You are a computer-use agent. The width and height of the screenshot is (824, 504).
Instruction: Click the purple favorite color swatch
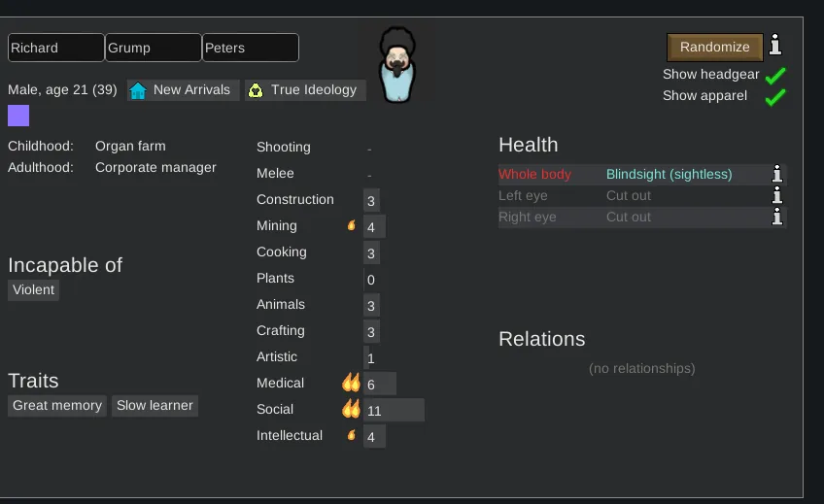click(x=18, y=117)
